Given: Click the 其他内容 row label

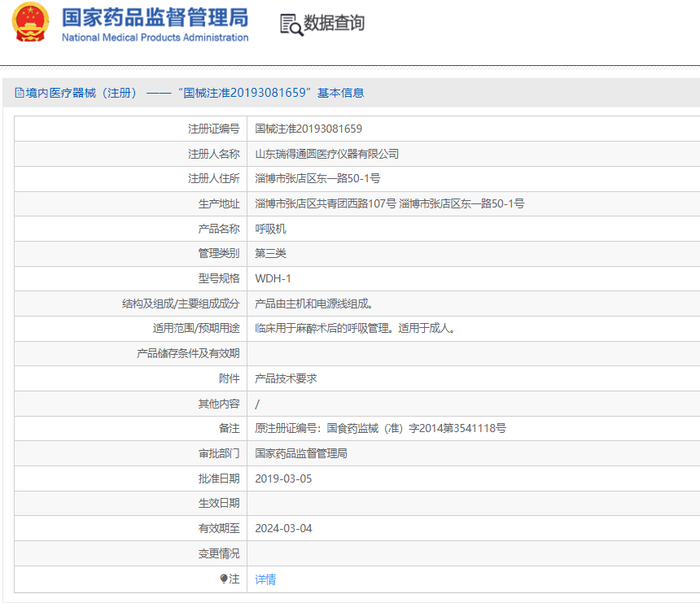Looking at the screenshot, I should (219, 404).
